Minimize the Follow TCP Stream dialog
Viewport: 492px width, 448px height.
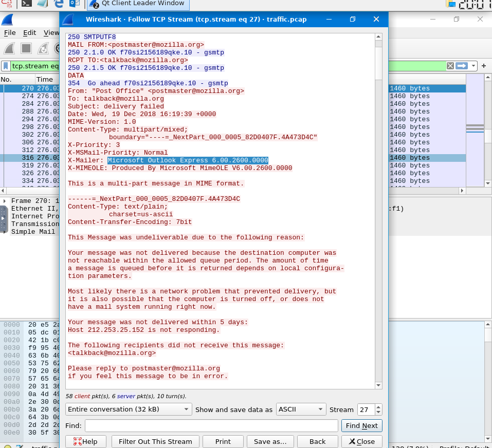[329, 19]
